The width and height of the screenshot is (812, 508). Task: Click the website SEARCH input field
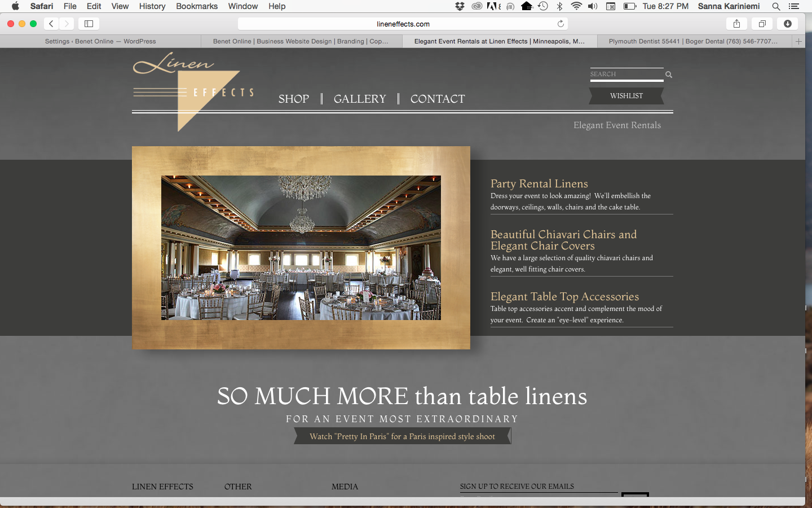pos(625,74)
